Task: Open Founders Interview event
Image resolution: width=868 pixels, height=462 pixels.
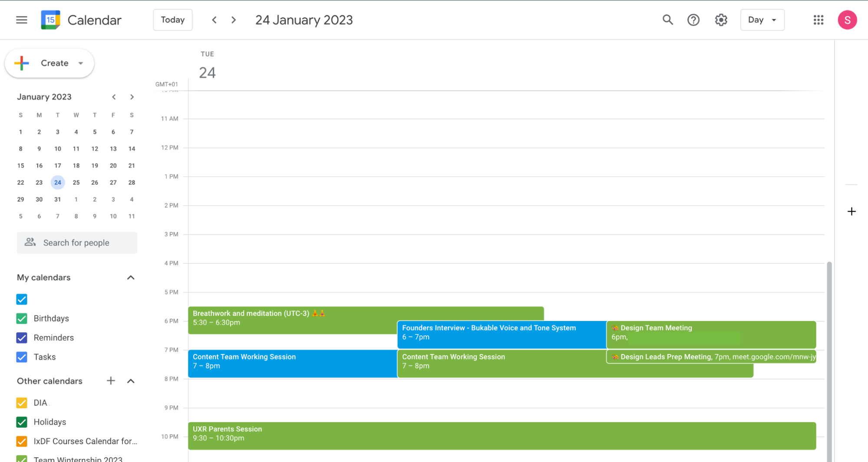Action: tap(501, 334)
